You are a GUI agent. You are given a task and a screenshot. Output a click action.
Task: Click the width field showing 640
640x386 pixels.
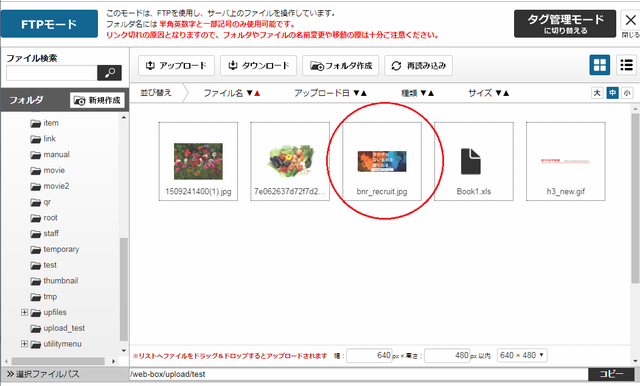[x=369, y=355]
